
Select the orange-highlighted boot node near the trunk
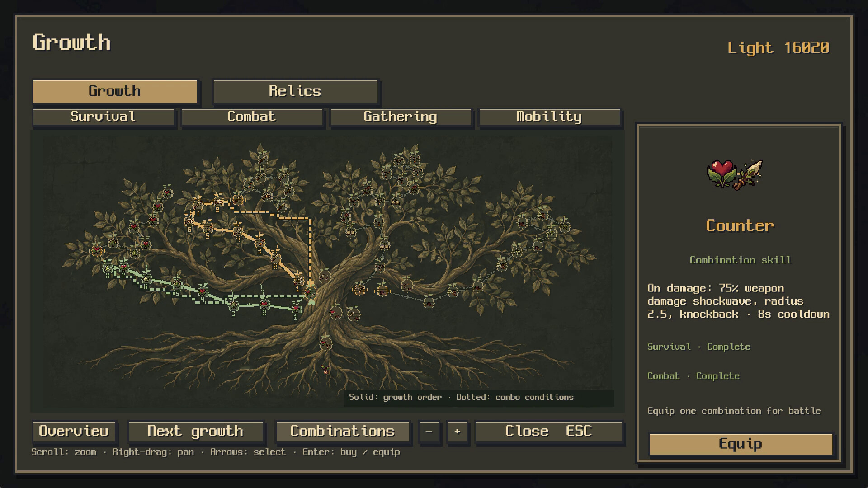click(382, 291)
